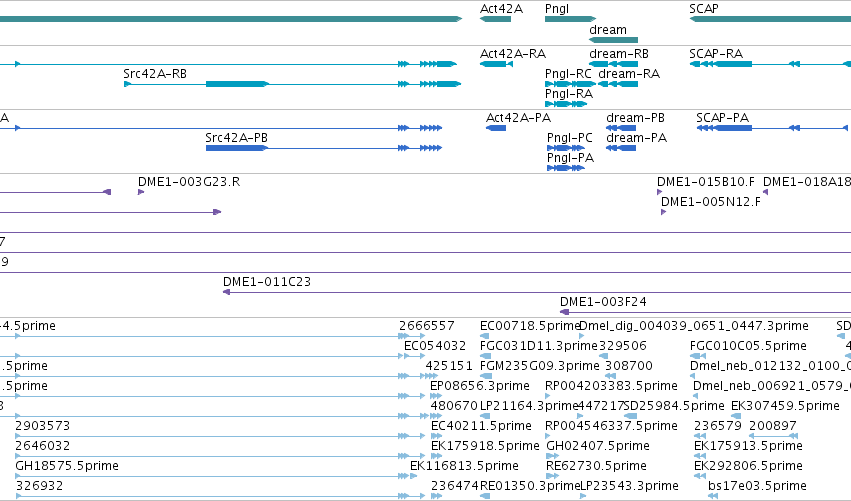Select the EK116813.5prime EST label
851x501 pixels.
[464, 466]
